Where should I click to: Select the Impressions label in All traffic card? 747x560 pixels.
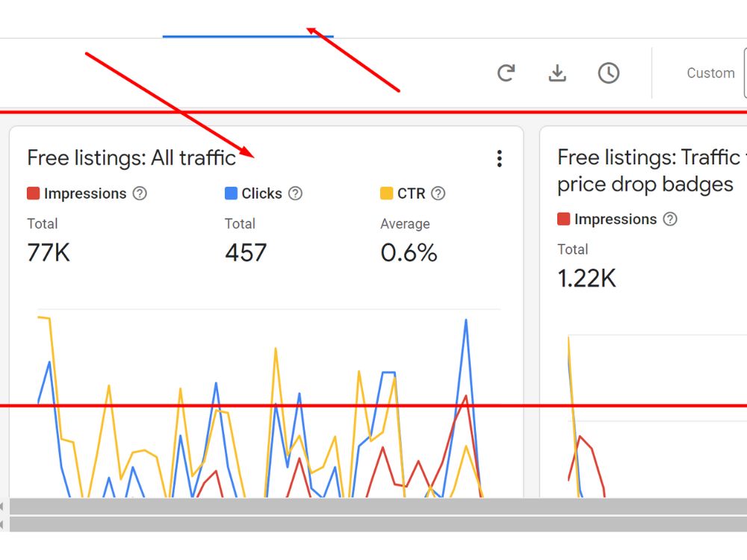(85, 193)
